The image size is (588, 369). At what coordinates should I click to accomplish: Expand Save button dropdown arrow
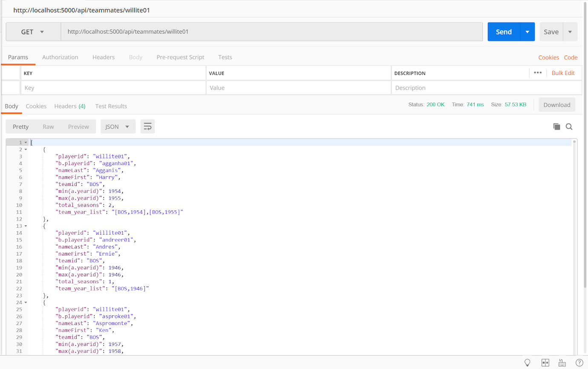click(x=570, y=32)
